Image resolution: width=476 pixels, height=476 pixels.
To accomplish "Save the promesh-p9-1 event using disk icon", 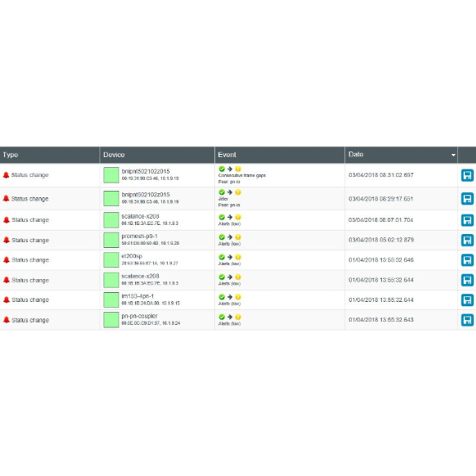I will click(x=467, y=240).
